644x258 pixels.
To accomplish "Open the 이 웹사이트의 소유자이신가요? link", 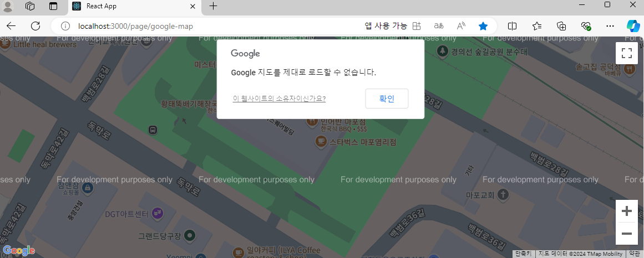I will point(279,99).
